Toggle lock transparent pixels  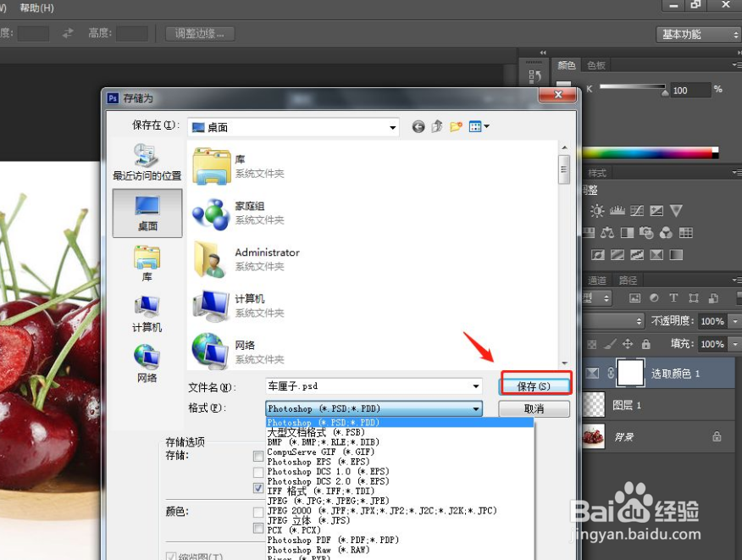tap(591, 344)
